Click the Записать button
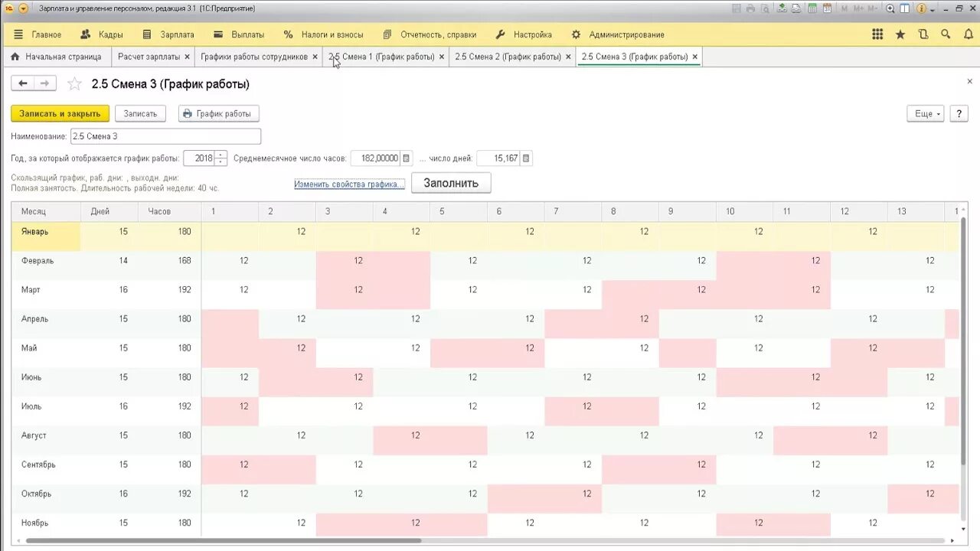Screen dimensions: 980x551 [x=140, y=113]
